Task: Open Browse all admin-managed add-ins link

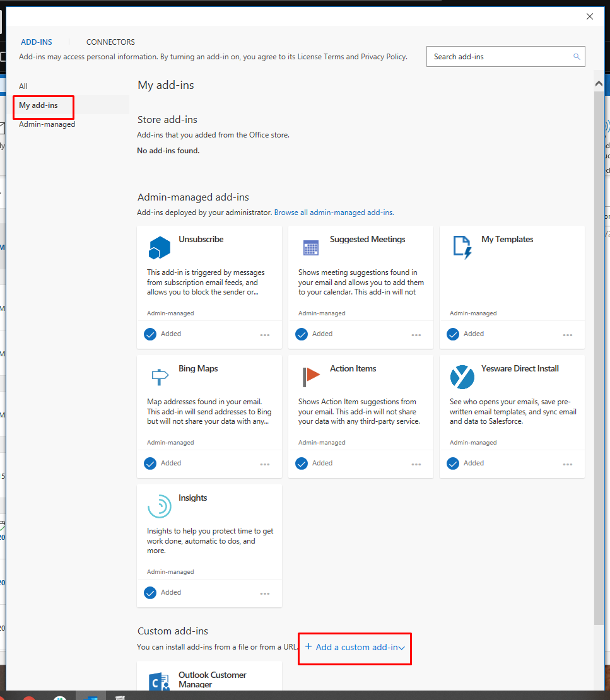Action: [x=334, y=213]
